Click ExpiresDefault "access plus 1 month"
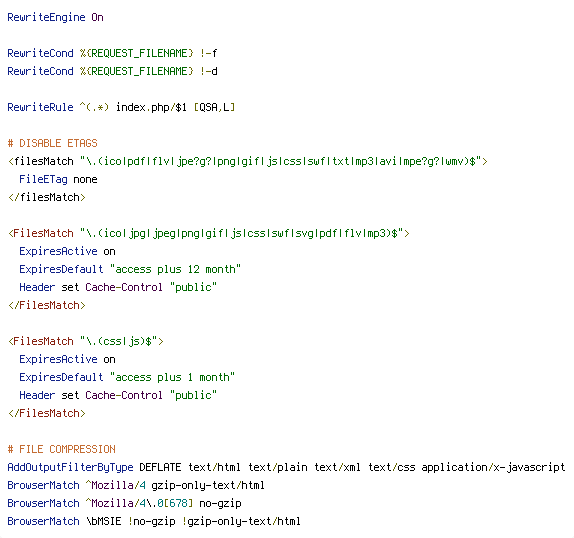 click(x=127, y=377)
